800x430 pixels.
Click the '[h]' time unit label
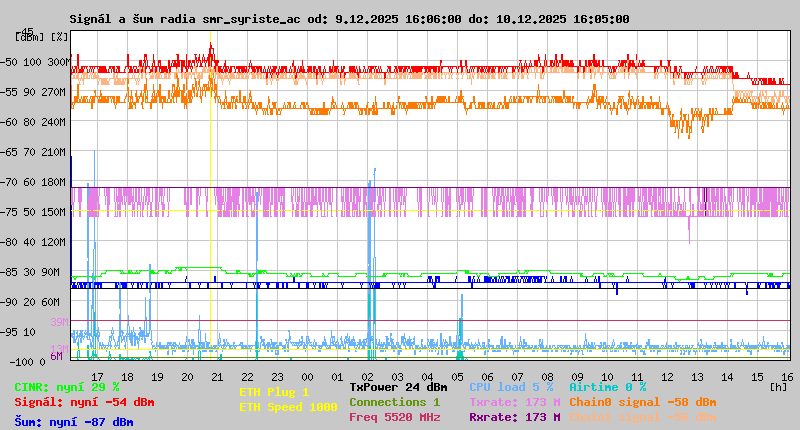[x=778, y=387]
